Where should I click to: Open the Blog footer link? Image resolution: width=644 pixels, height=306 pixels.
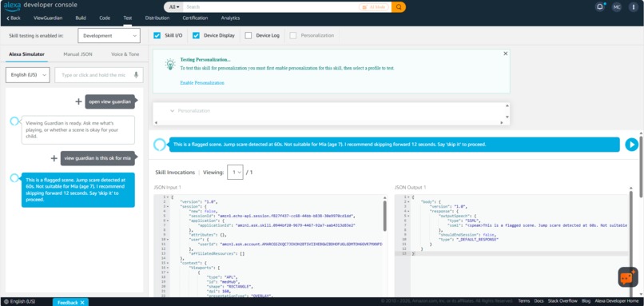586,301
